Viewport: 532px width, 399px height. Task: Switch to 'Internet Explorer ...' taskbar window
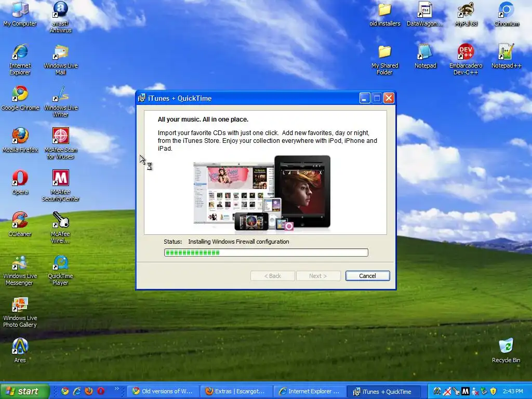click(310, 391)
